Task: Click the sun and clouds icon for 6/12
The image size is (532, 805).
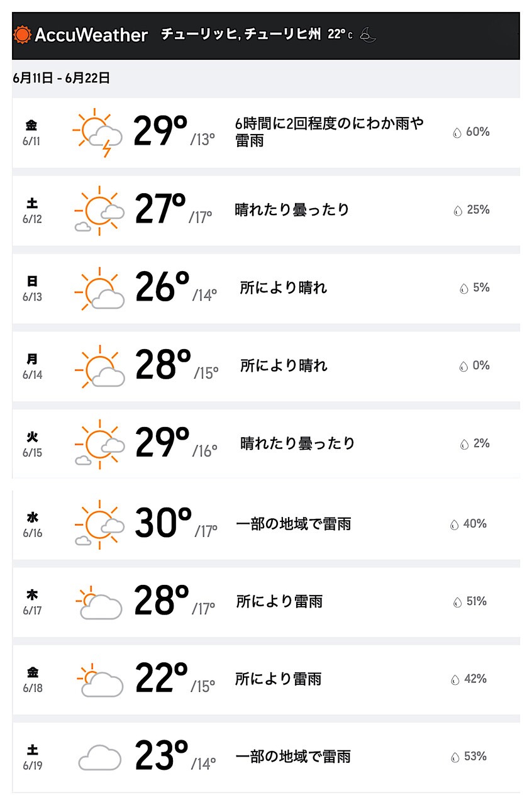Action: 98,211
